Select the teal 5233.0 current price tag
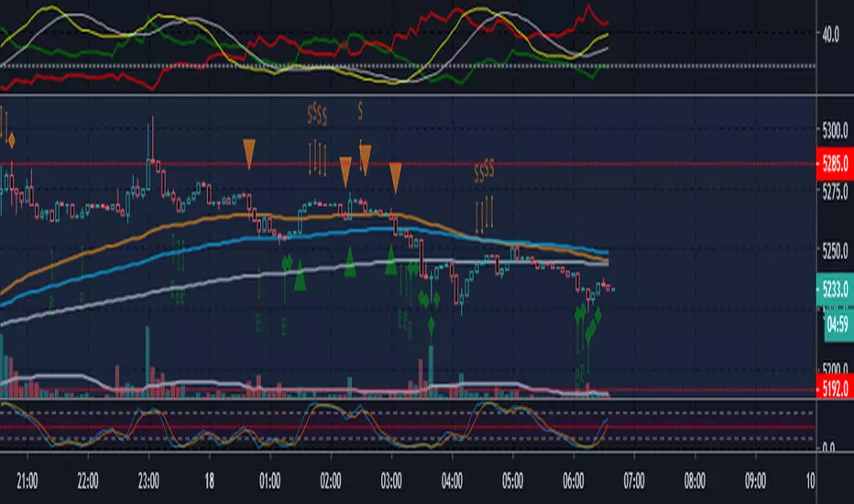Viewport: 854px width, 504px height. click(835, 290)
